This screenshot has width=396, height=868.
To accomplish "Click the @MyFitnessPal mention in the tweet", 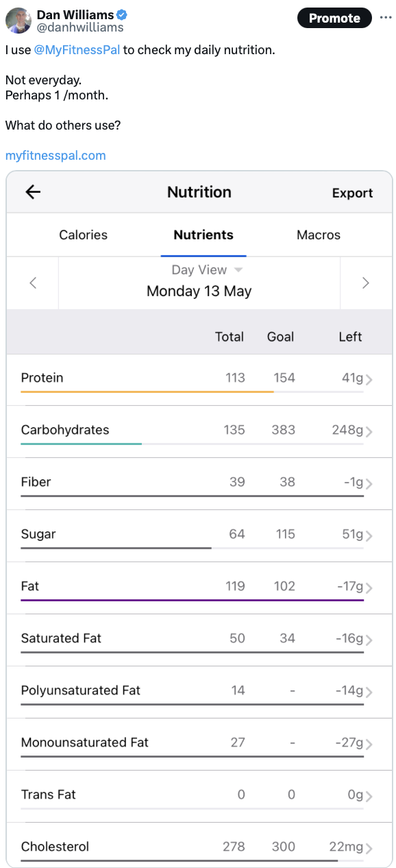I will click(x=76, y=50).
